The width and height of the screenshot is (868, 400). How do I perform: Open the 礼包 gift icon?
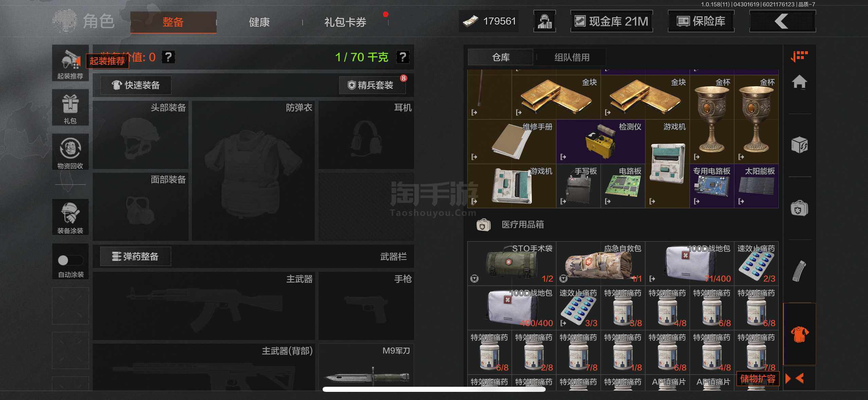point(70,108)
